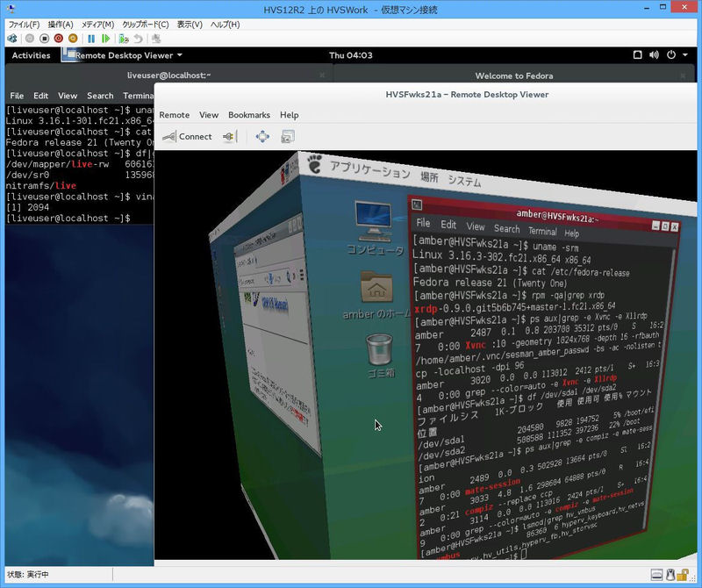Open the View menu in Remote Desktop Viewer
The height and width of the screenshot is (588, 702).
click(209, 115)
